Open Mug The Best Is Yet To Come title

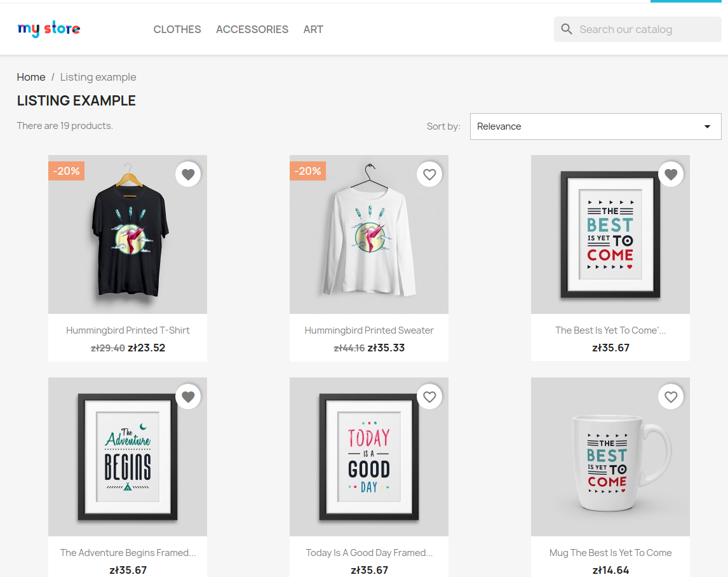[610, 553]
